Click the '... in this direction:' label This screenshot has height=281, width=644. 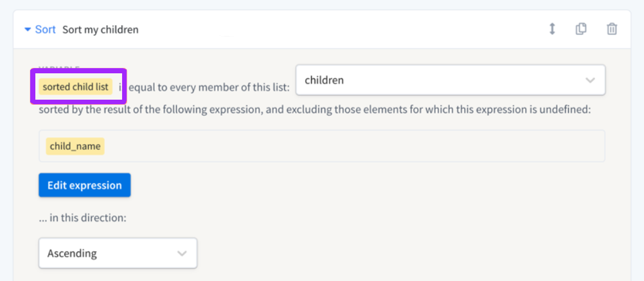(82, 217)
